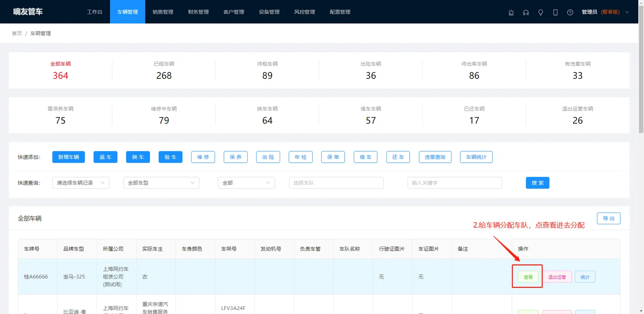Screen dimensions: 644x314
Task: Click the 选择车队 fleet selector field
Action: pos(336,183)
